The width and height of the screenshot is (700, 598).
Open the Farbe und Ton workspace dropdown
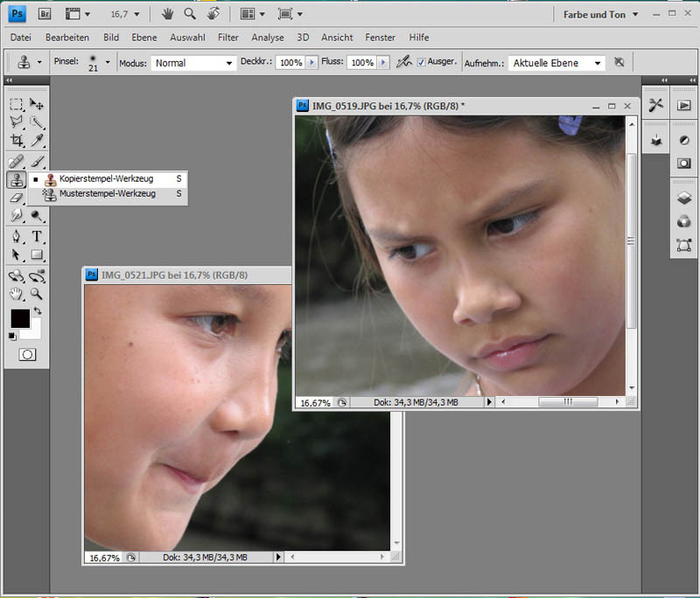[600, 14]
